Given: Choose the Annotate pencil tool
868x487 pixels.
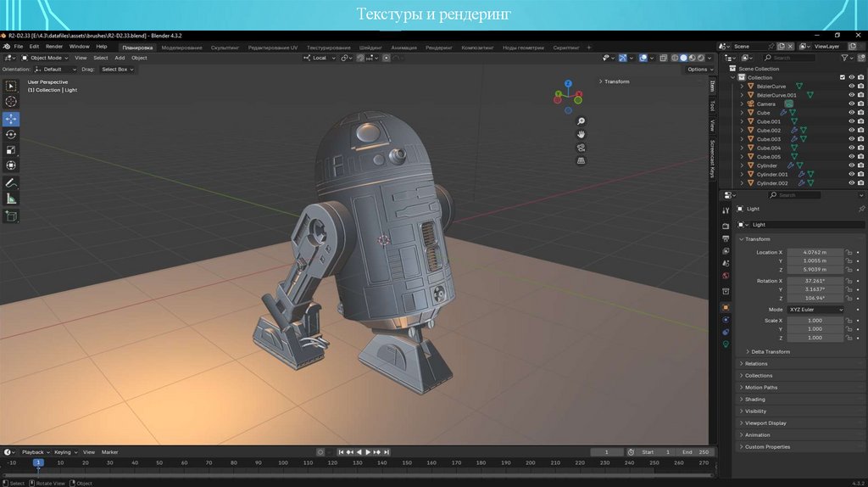Looking at the screenshot, I should point(11,182).
